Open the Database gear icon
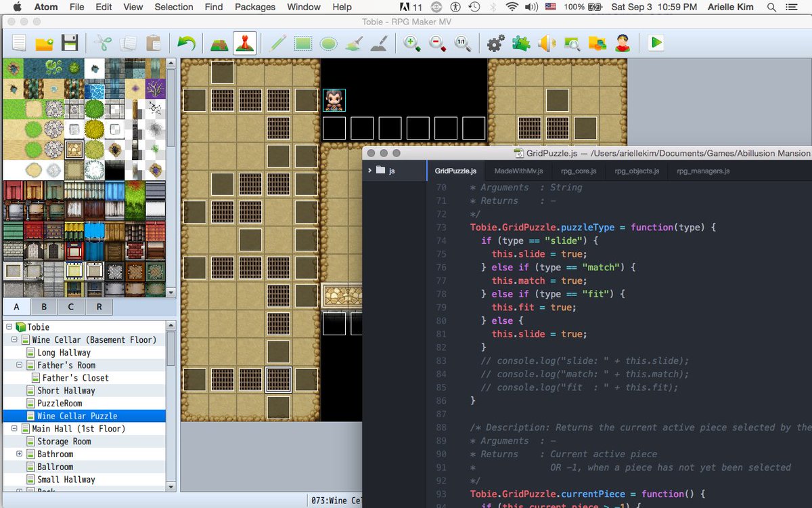The height and width of the screenshot is (508, 812). point(495,43)
